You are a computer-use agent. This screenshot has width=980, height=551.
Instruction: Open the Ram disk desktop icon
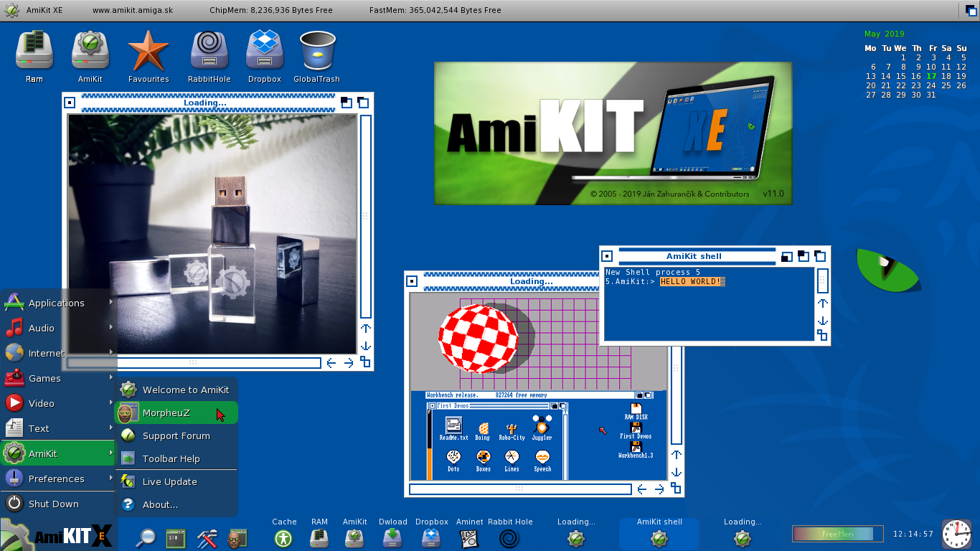34,52
